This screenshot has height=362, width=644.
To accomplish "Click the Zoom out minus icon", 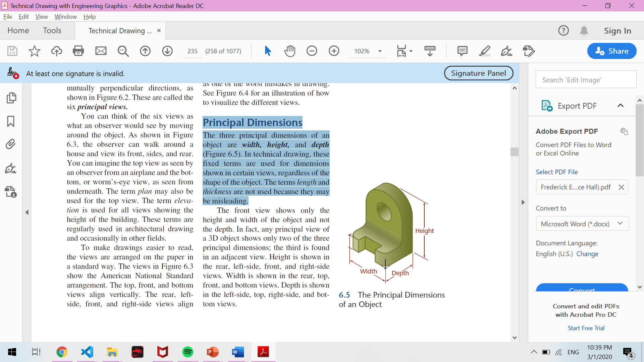I will 312,51.
